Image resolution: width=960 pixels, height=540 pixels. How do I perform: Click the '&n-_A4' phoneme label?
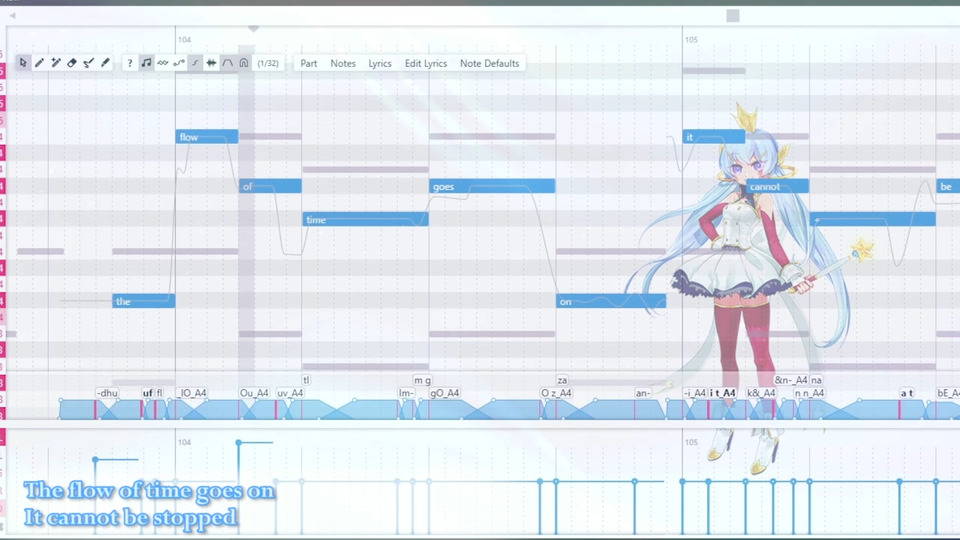[x=791, y=380]
